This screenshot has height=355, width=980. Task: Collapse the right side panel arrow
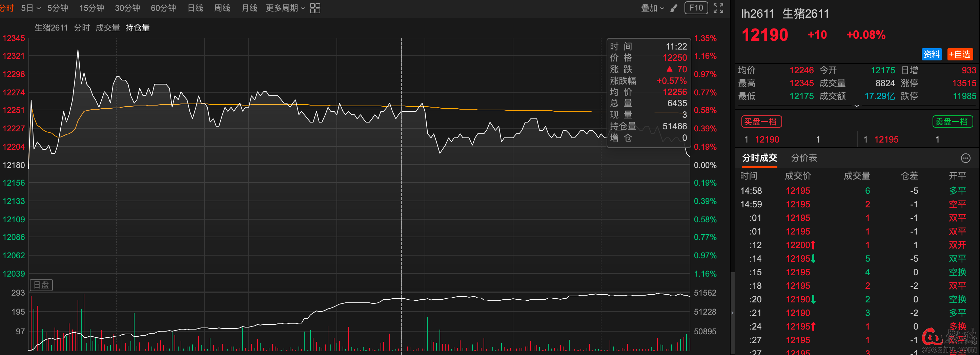pos(732,313)
